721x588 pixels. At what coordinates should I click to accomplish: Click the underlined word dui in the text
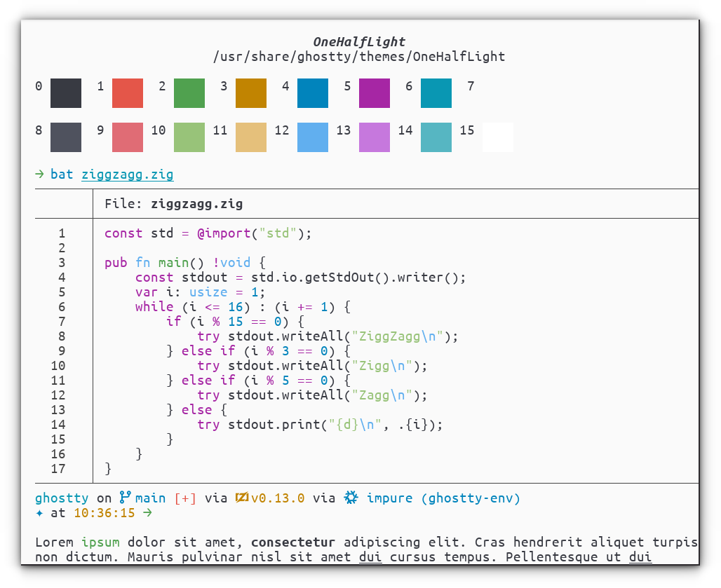pyautogui.click(x=370, y=556)
